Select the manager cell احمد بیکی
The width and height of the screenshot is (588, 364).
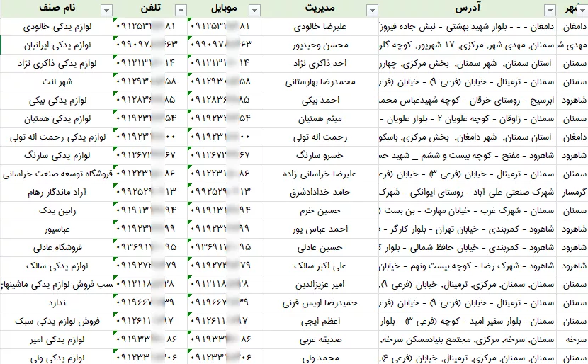pos(320,100)
